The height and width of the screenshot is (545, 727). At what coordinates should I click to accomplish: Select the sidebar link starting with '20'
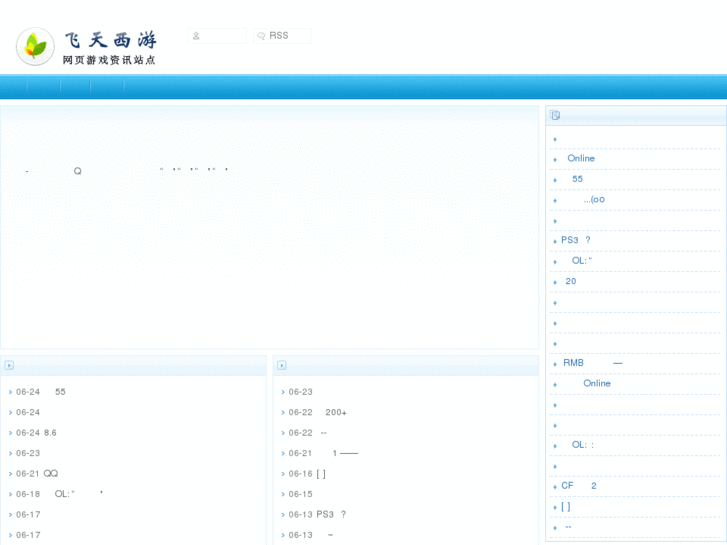pos(571,281)
